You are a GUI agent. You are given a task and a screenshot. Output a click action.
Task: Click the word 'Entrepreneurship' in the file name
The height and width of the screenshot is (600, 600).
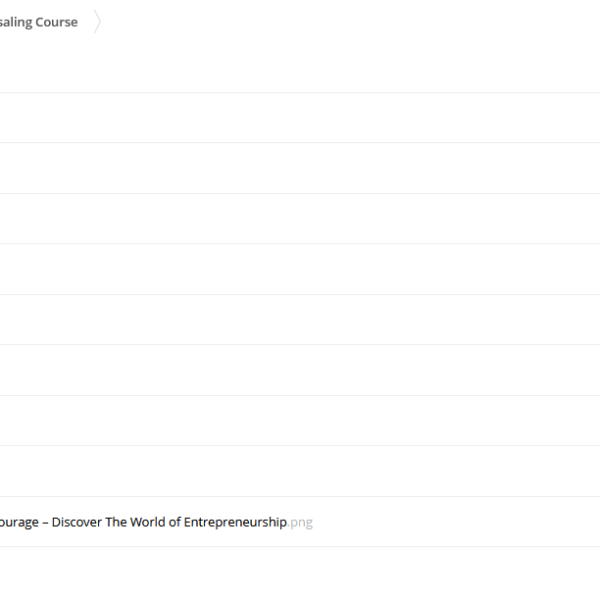235,522
